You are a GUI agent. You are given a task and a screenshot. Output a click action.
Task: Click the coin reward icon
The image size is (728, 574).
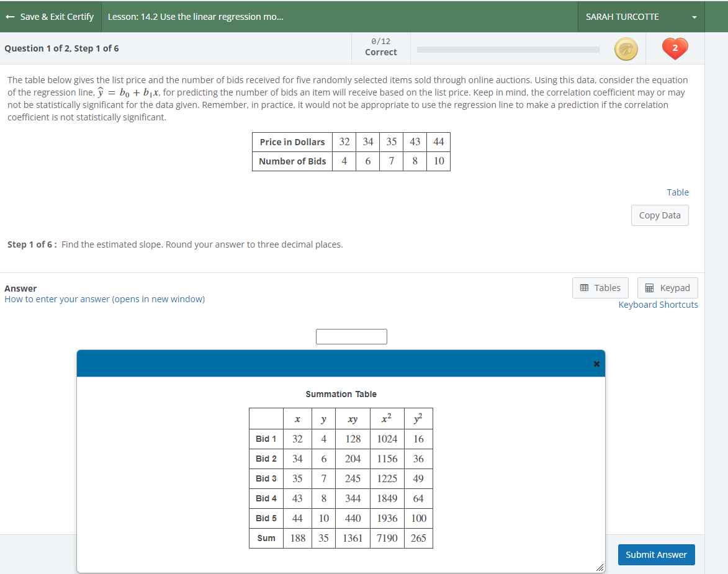[x=626, y=48]
